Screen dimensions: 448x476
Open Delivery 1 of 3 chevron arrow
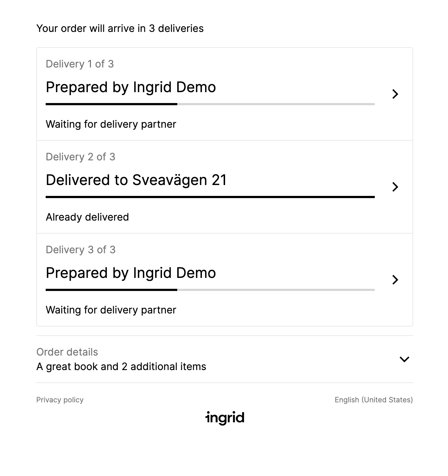pos(395,94)
